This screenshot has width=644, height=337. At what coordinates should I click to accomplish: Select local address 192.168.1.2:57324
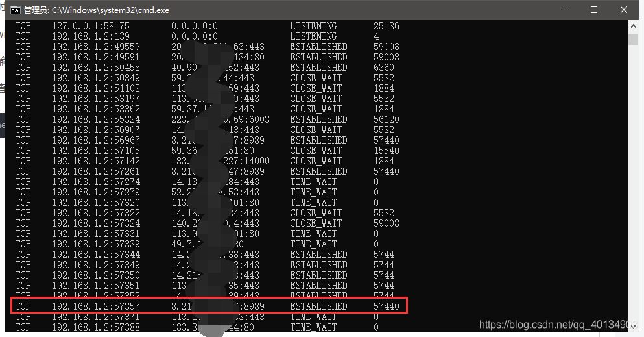click(96, 223)
